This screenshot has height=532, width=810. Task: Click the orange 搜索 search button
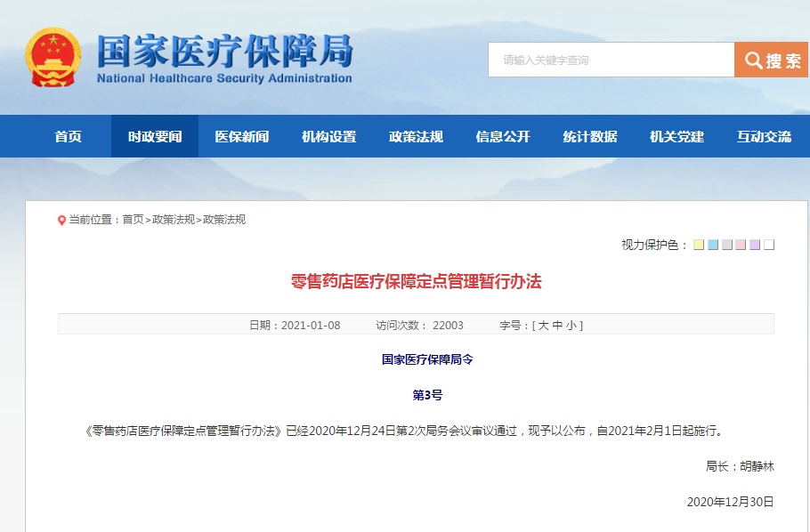(772, 60)
